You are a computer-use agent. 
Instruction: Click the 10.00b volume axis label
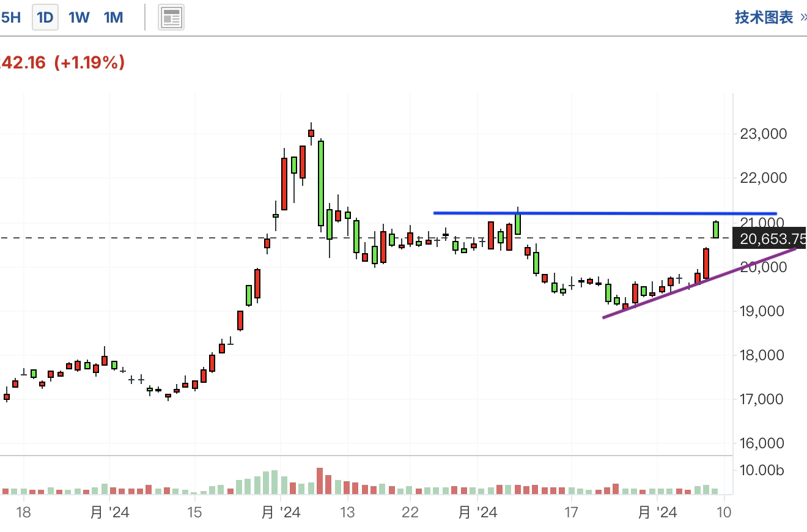(x=761, y=470)
